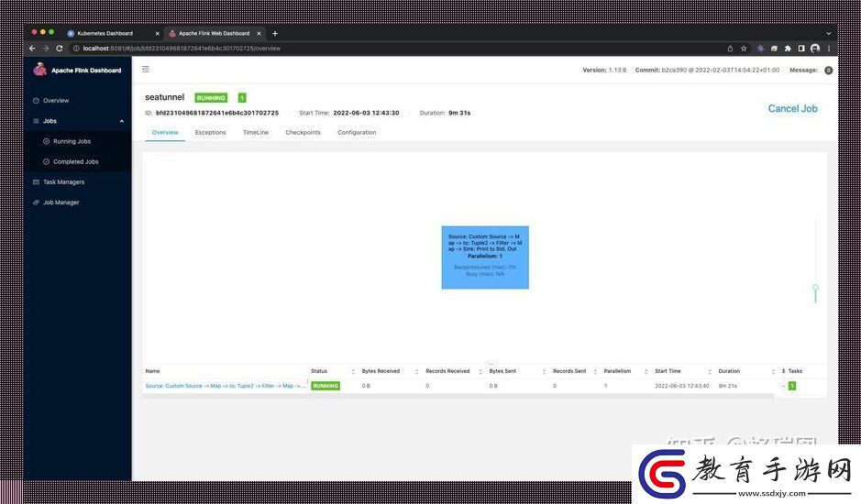Click the Apache Flink squirrel logo
The image size is (861, 504).
pyautogui.click(x=39, y=69)
